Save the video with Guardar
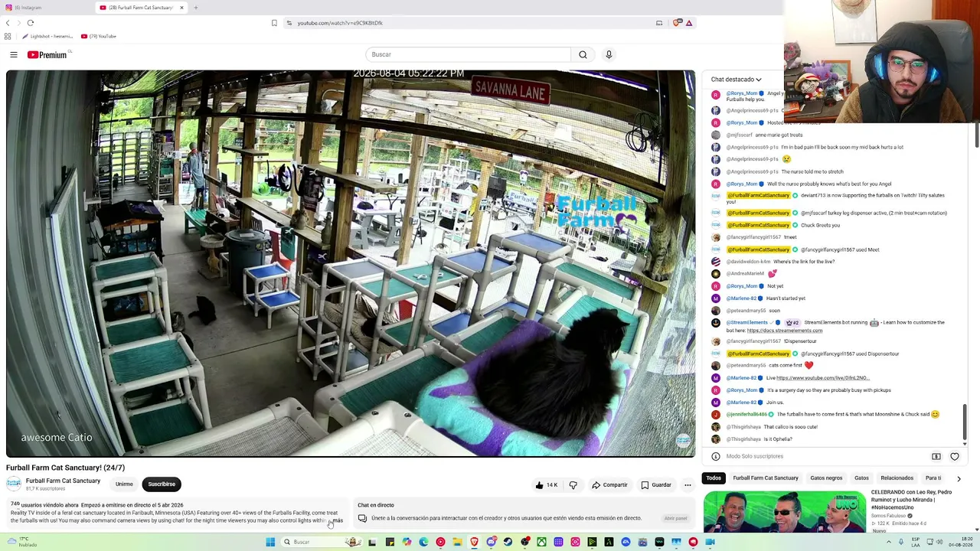Image resolution: width=980 pixels, height=551 pixels. pos(656,485)
